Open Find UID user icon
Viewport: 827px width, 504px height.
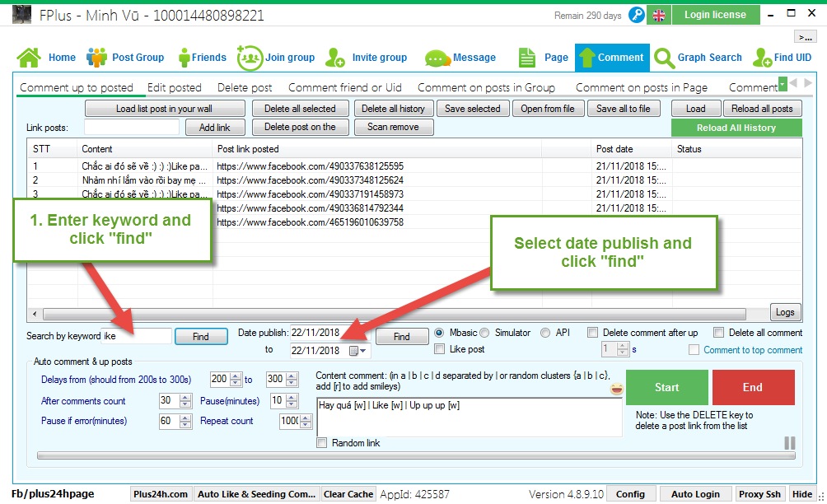tap(763, 58)
